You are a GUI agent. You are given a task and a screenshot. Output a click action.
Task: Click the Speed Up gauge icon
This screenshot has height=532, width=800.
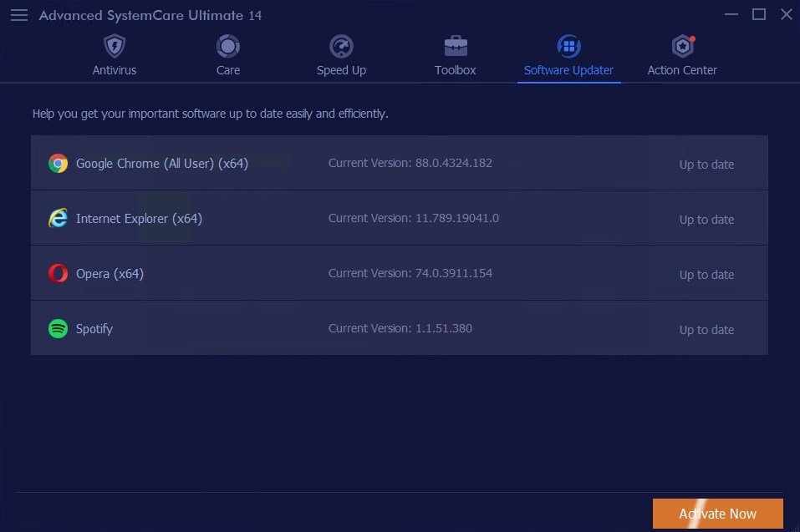[341, 47]
